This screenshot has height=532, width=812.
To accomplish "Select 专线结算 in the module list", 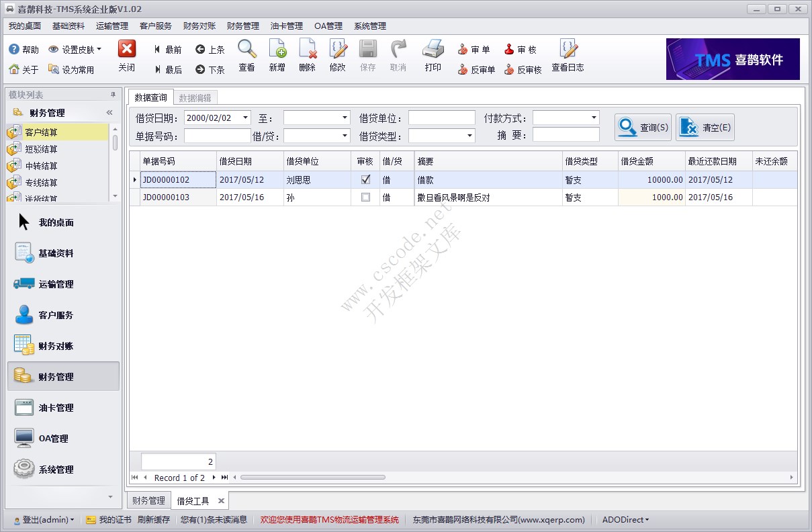I will pyautogui.click(x=58, y=183).
